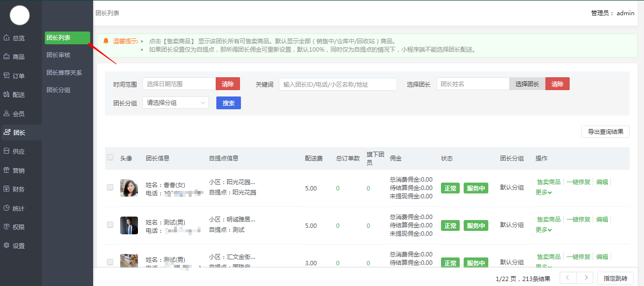
Task: Click the 总订单数 column header
Action: coord(348,159)
